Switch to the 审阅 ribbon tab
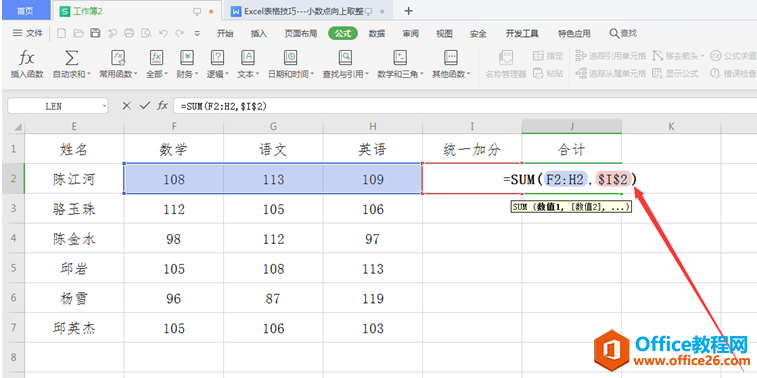The width and height of the screenshot is (757, 378). point(411,33)
